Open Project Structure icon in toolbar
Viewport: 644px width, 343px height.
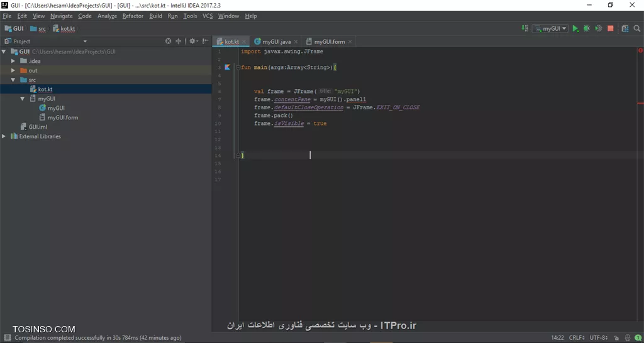(x=625, y=29)
